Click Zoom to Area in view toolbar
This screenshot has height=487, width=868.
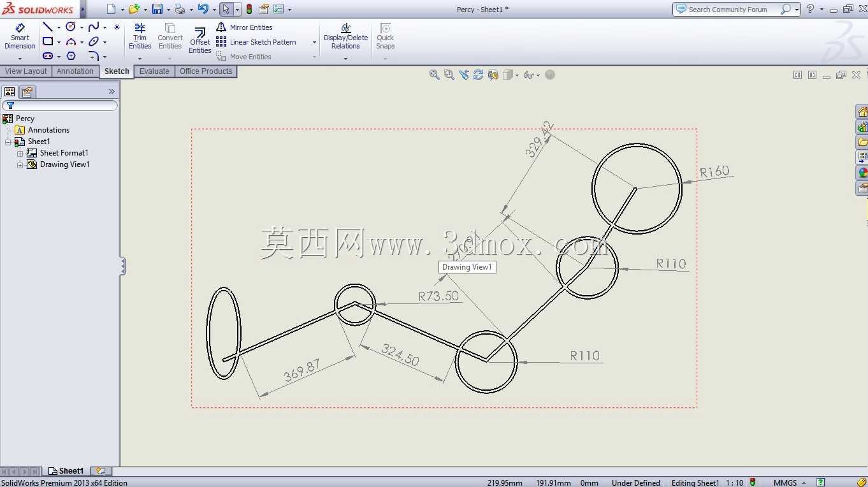pos(449,75)
